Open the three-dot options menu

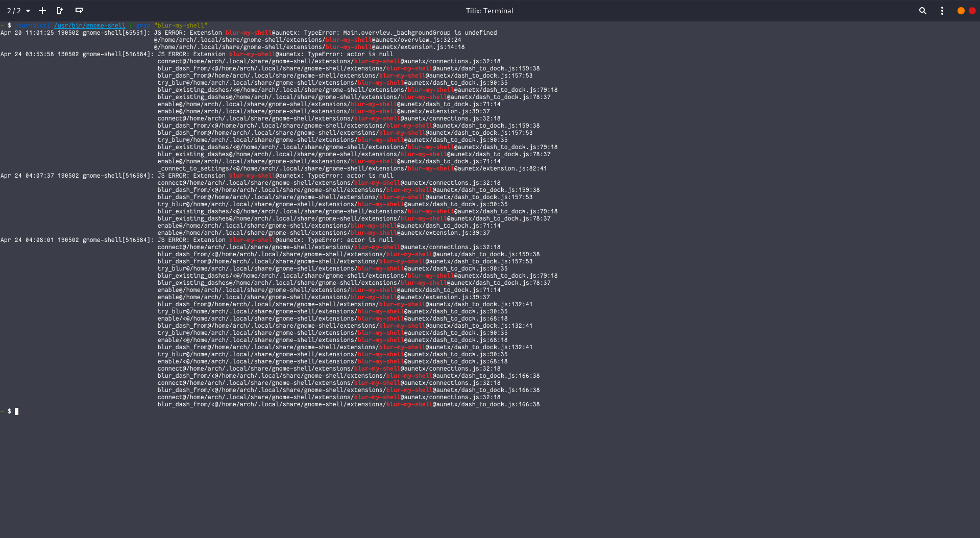pos(942,10)
